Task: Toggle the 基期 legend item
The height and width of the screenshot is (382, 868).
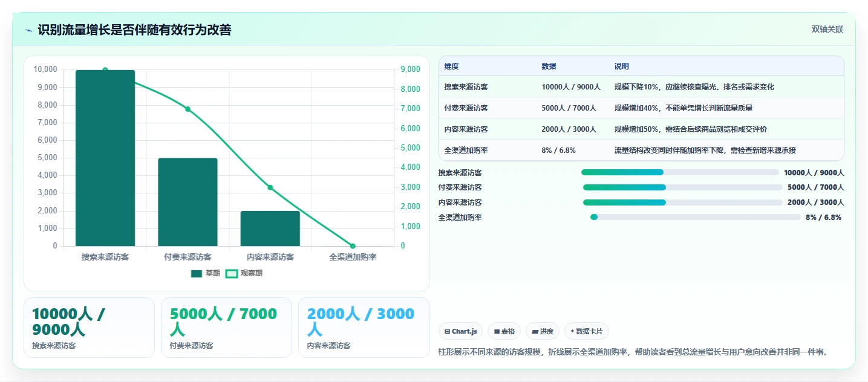Action: click(206, 273)
